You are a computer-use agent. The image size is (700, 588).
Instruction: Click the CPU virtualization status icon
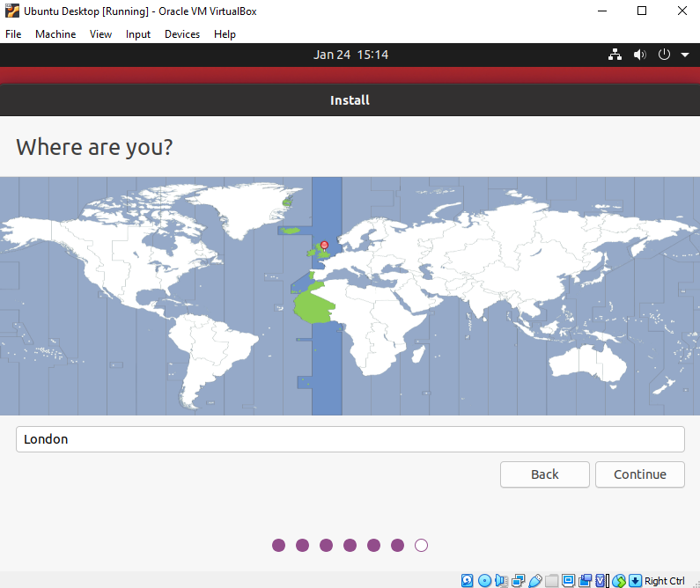(601, 580)
